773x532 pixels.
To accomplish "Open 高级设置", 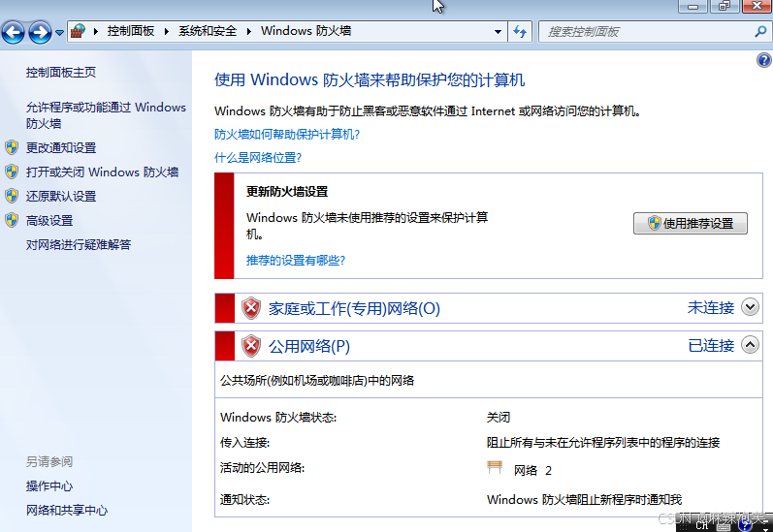I will pos(49,220).
